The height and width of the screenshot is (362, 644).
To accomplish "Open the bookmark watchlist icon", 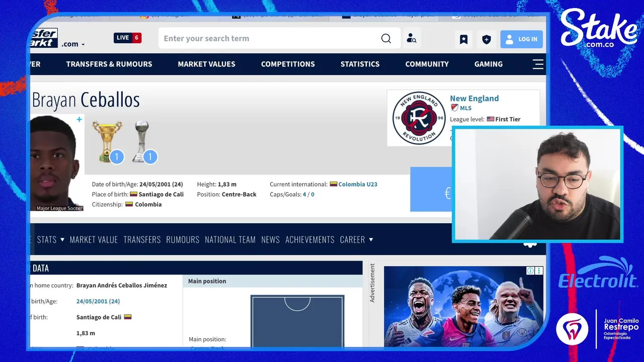I will (x=463, y=39).
